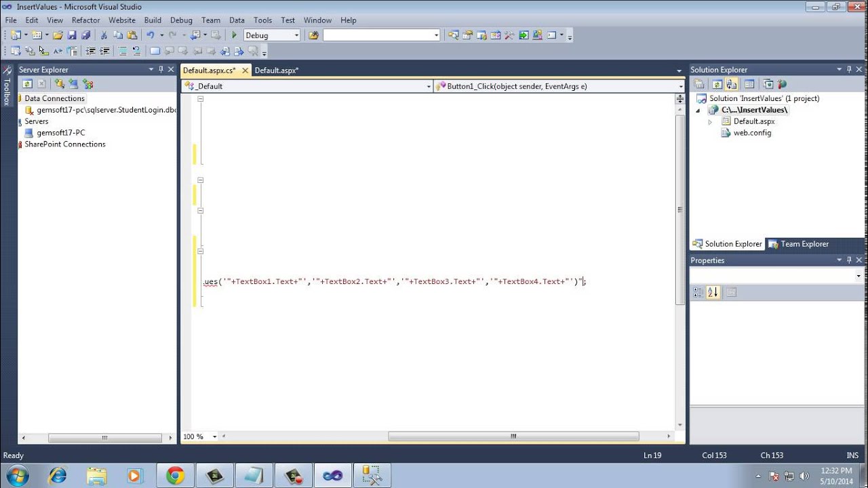This screenshot has height=488, width=868.
Task: Select Solution Explorer bottom tab
Action: (x=727, y=244)
